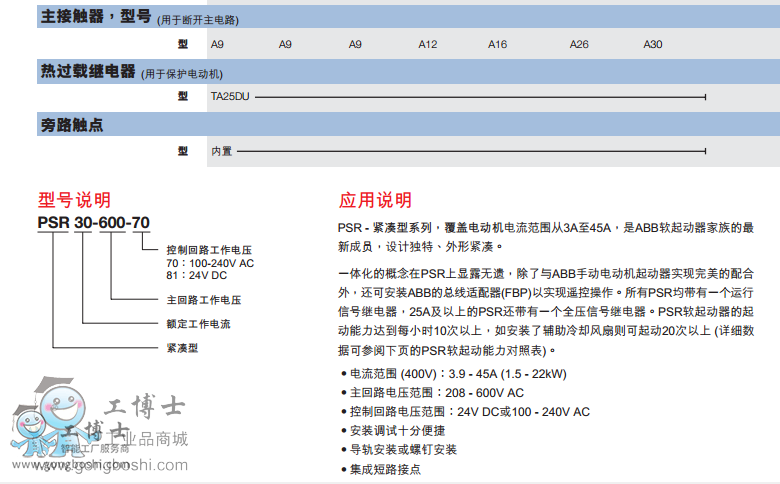
Task: Click the PSR 30-600-70 model code
Action: [94, 223]
